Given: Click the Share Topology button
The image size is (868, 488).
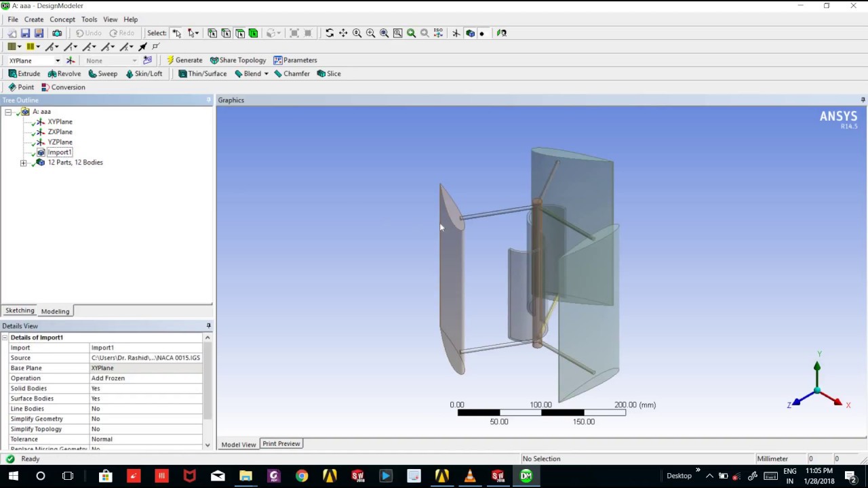Looking at the screenshot, I should (238, 60).
